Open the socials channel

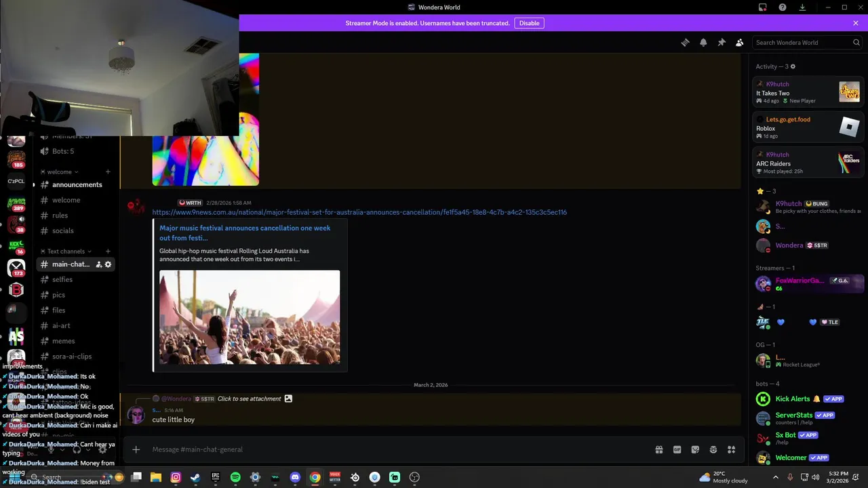pyautogui.click(x=76, y=231)
